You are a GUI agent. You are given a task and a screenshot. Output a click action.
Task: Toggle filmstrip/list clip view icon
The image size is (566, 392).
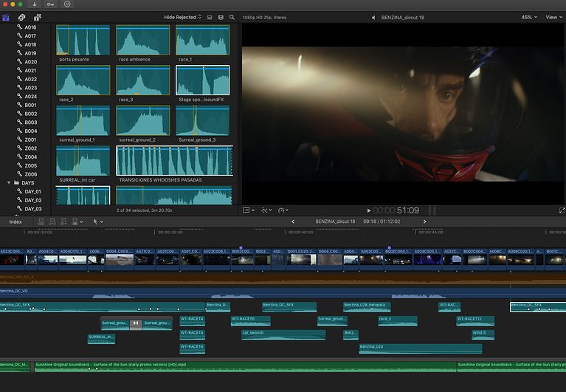tap(210, 17)
